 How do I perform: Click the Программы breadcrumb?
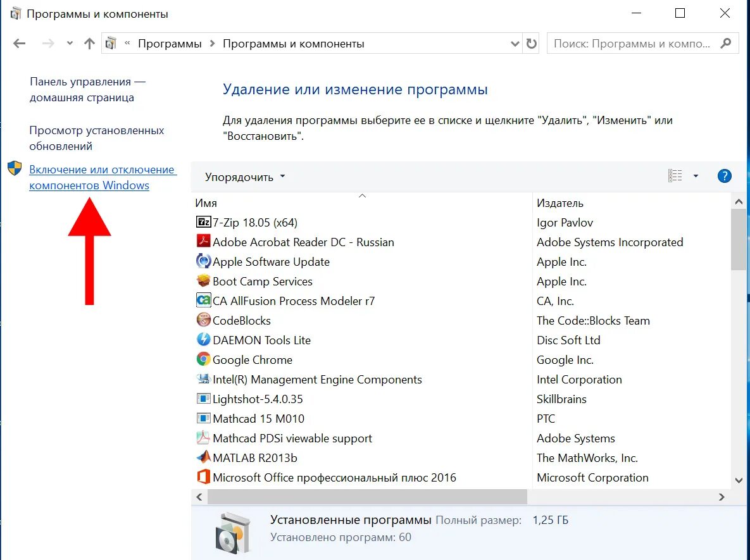click(x=170, y=44)
